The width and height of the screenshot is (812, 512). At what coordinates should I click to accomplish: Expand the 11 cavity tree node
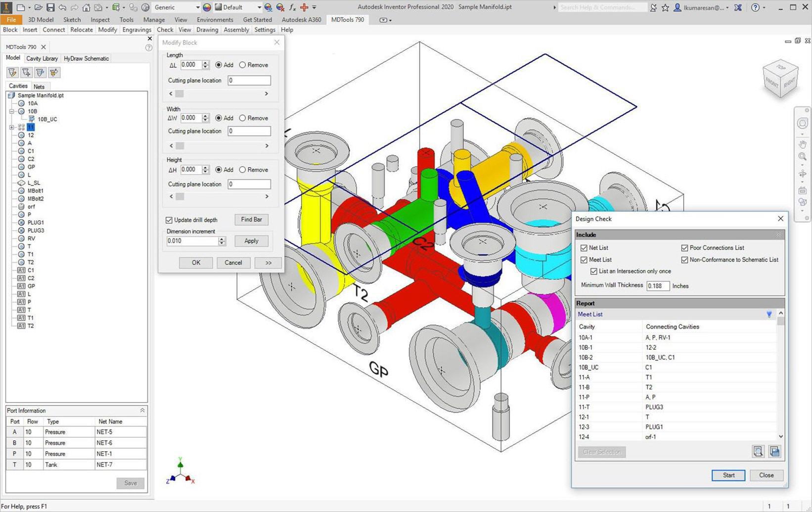tap(11, 128)
